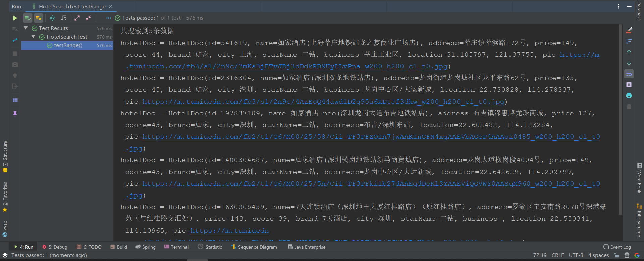Change UTF-8 file encoding

coord(576,255)
